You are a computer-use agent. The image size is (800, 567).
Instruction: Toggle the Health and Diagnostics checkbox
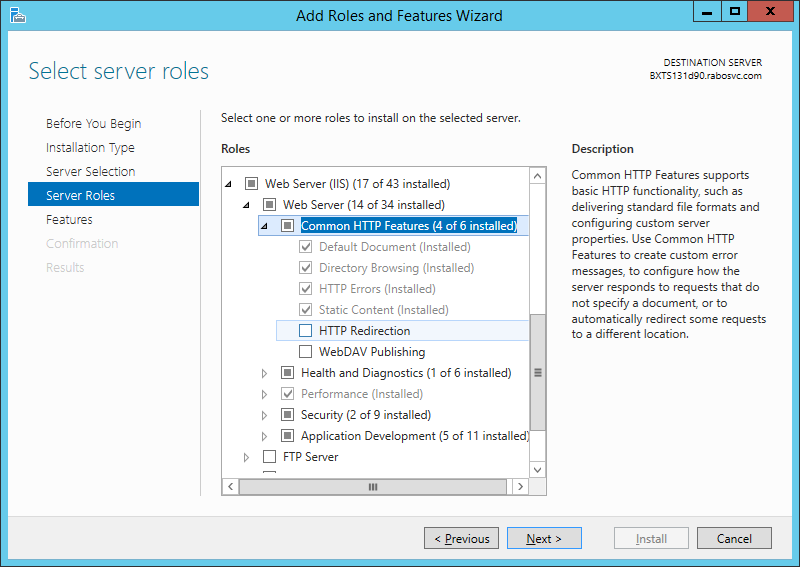[288, 373]
